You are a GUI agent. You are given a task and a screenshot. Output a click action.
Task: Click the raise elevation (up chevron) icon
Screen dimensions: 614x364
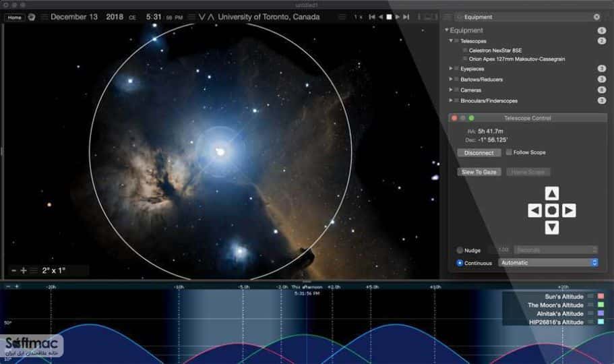pyautogui.click(x=211, y=17)
